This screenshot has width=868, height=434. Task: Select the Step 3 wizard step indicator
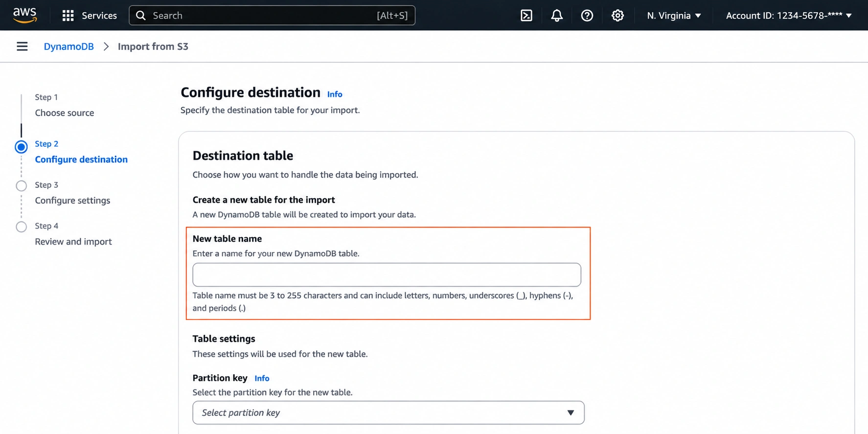pos(21,186)
